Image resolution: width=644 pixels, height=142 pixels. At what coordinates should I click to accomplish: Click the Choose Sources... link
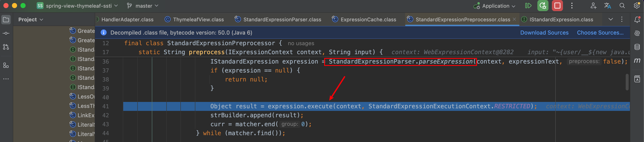pos(600,33)
